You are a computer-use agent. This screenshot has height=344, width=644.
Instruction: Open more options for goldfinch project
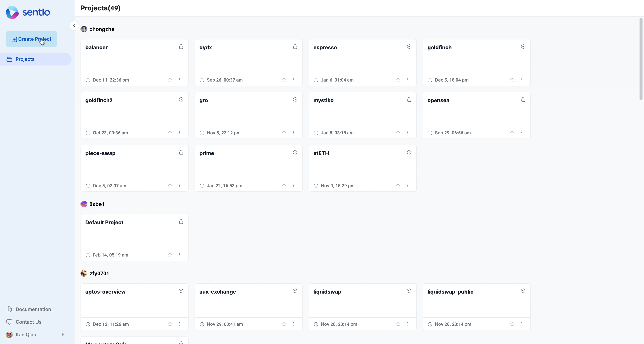[522, 80]
